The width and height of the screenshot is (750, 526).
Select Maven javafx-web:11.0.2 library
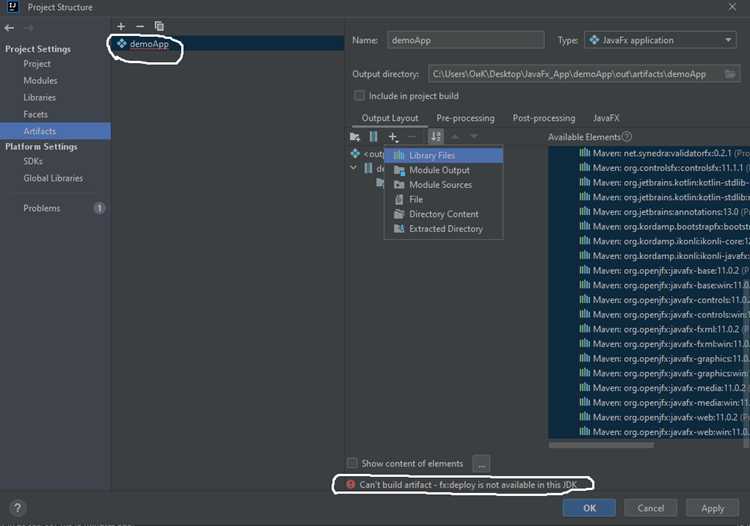(664, 417)
